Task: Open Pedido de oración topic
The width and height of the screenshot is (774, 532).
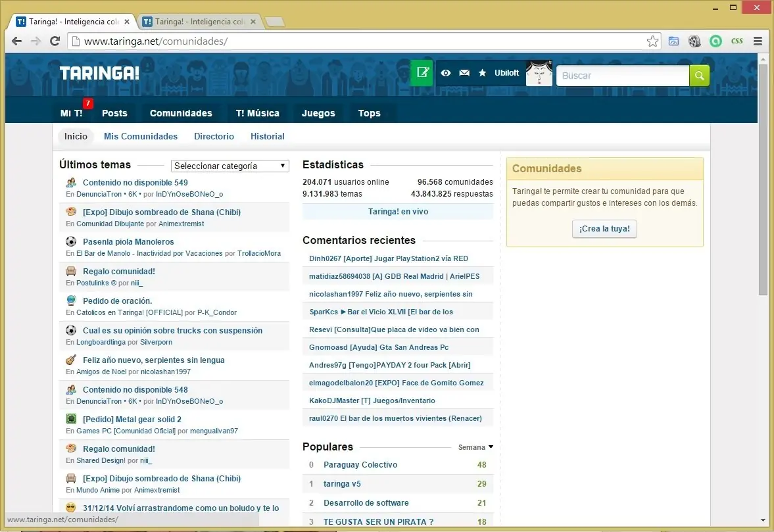Action: point(118,301)
